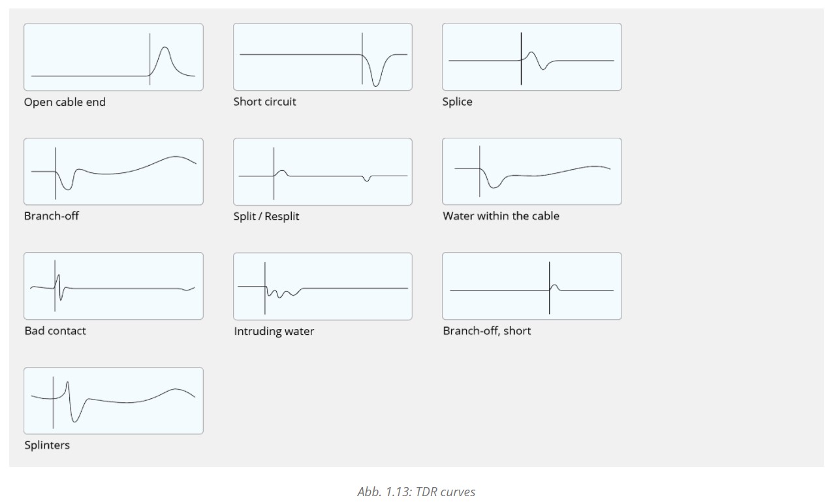The image size is (833, 504).
Task: Click the "Abb. 1.13: TDR curves" figure caption
Action: point(417,492)
